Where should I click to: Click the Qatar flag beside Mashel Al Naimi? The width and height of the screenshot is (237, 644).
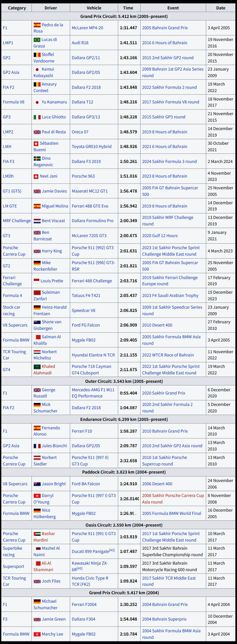point(37,548)
